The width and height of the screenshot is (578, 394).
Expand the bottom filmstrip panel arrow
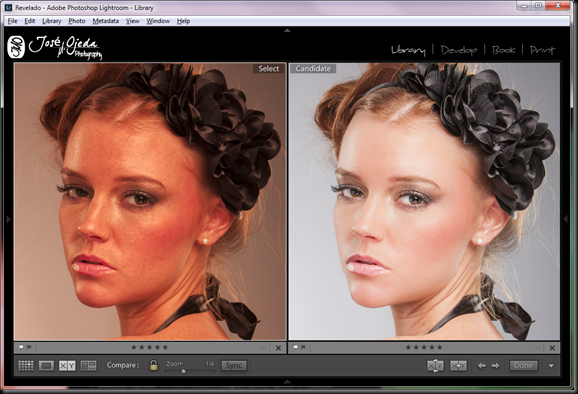click(x=287, y=381)
